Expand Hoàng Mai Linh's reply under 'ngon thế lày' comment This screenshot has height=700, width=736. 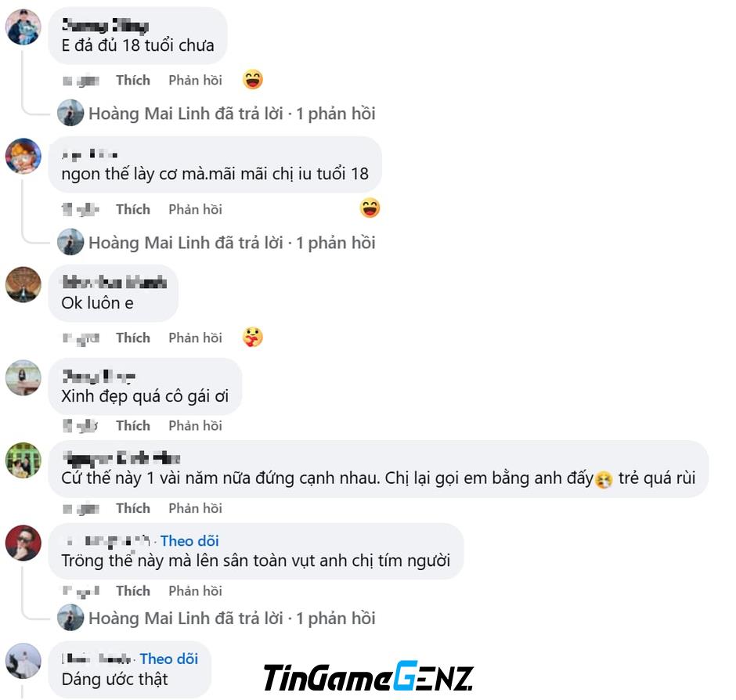[x=232, y=243]
